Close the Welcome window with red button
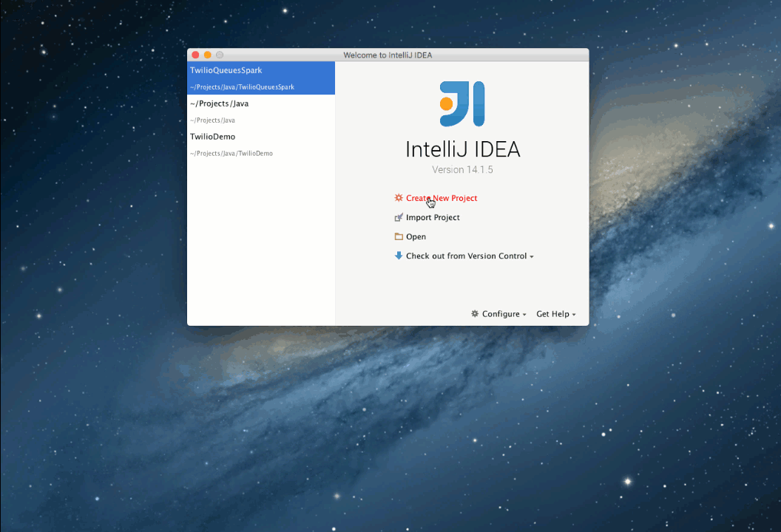The image size is (781, 532). (x=195, y=55)
